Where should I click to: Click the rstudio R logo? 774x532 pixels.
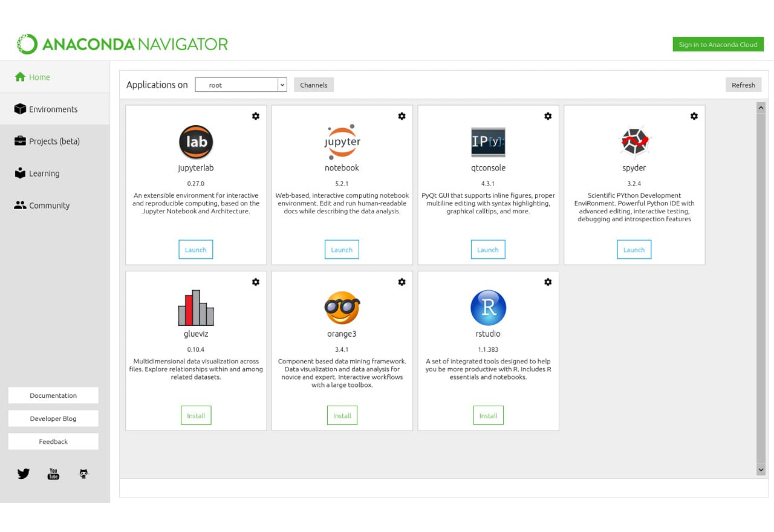coord(488,308)
